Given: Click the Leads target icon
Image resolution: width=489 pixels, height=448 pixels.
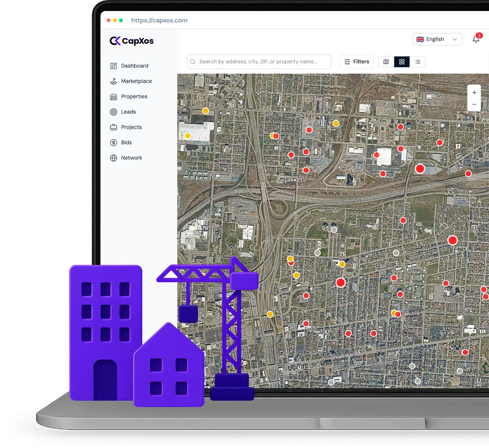Looking at the screenshot, I should click(x=114, y=112).
